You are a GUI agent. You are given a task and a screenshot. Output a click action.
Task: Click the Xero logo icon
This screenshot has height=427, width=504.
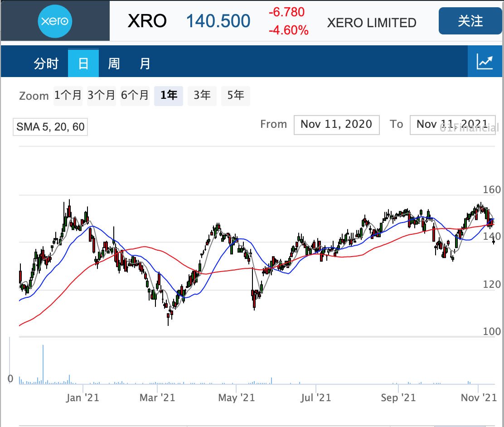click(55, 21)
